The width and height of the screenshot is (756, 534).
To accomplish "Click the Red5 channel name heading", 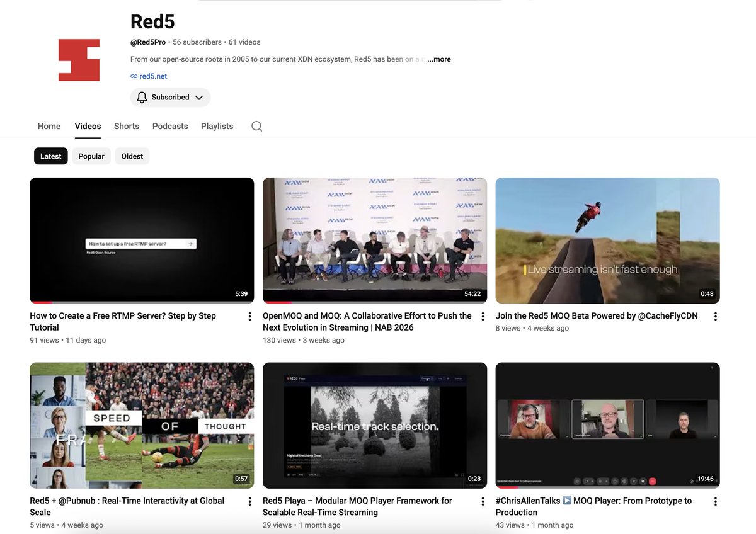I will point(152,21).
